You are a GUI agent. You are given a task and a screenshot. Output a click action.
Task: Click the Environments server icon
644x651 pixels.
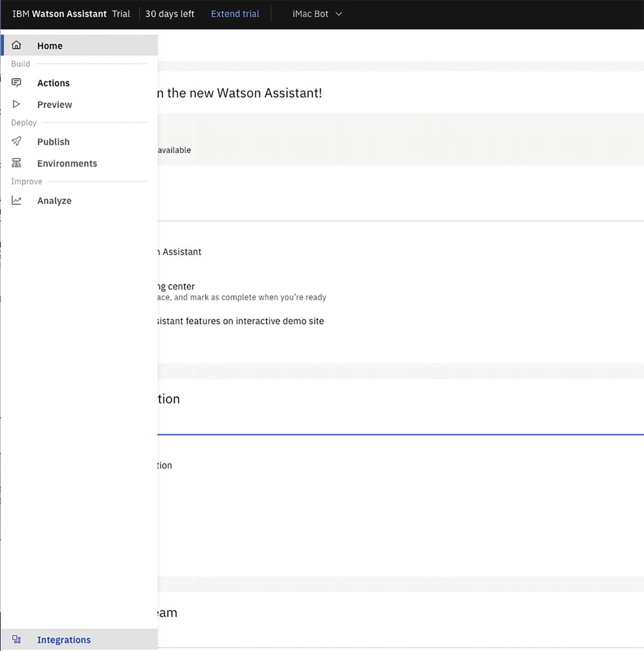coord(16,163)
